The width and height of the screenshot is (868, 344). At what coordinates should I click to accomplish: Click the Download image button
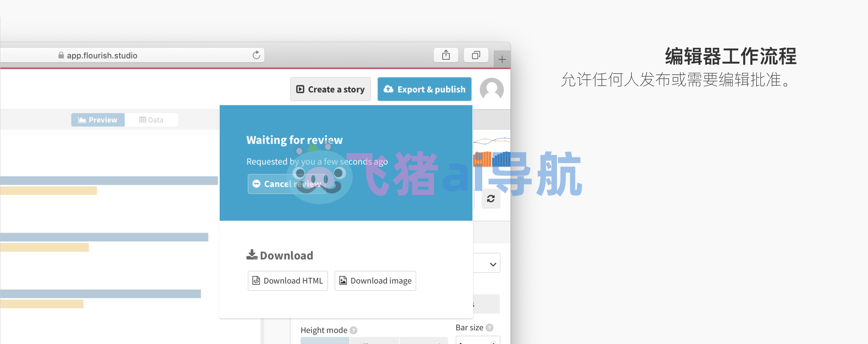coord(375,281)
